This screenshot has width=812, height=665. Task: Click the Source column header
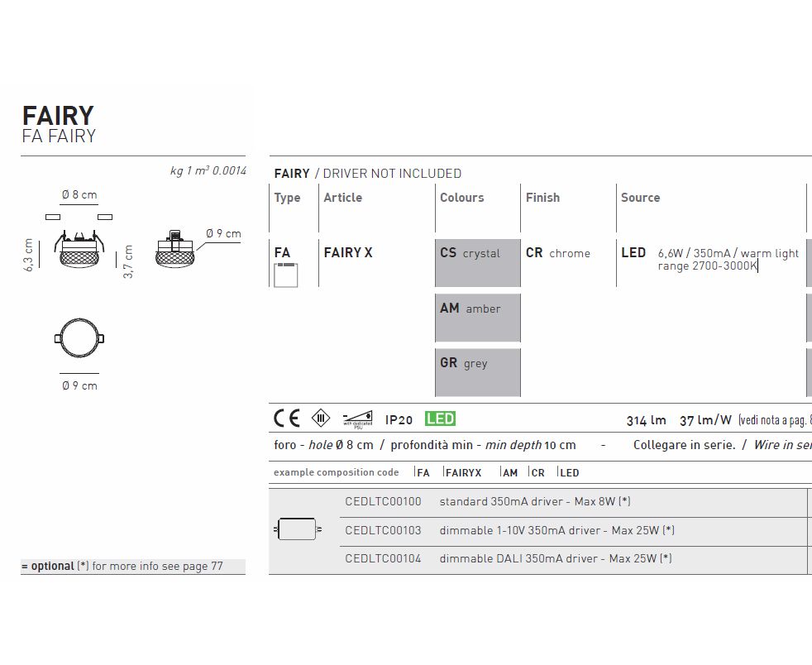click(640, 198)
